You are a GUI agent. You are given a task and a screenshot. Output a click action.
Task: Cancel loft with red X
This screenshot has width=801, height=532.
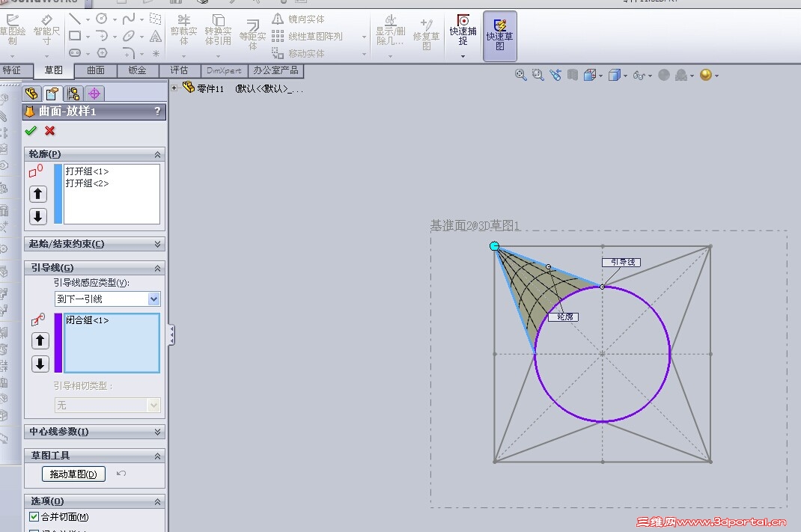click(x=49, y=131)
